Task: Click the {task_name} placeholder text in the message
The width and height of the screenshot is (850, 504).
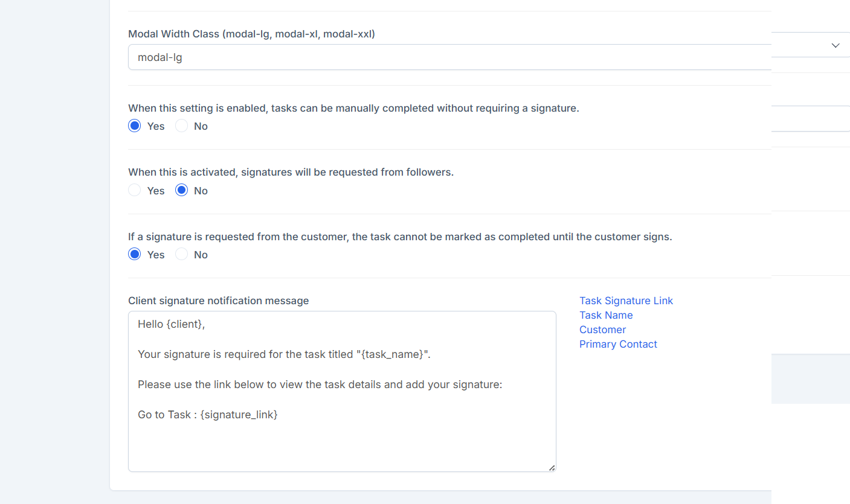Action: tap(391, 354)
